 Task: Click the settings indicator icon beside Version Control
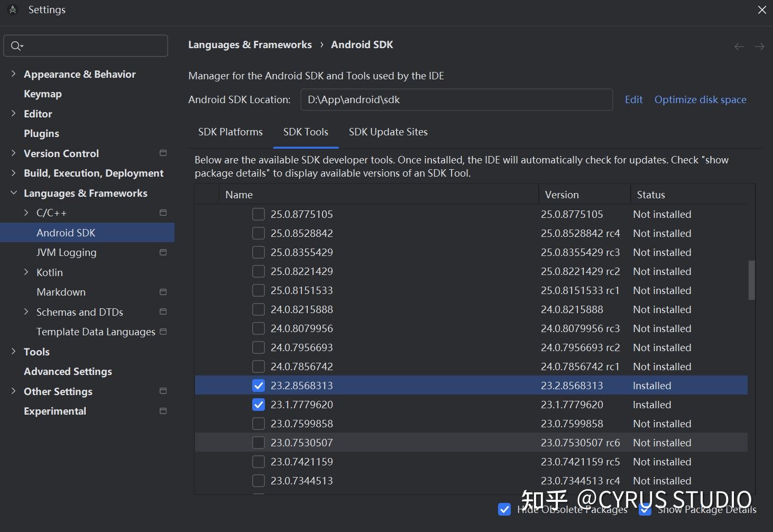[x=163, y=153]
